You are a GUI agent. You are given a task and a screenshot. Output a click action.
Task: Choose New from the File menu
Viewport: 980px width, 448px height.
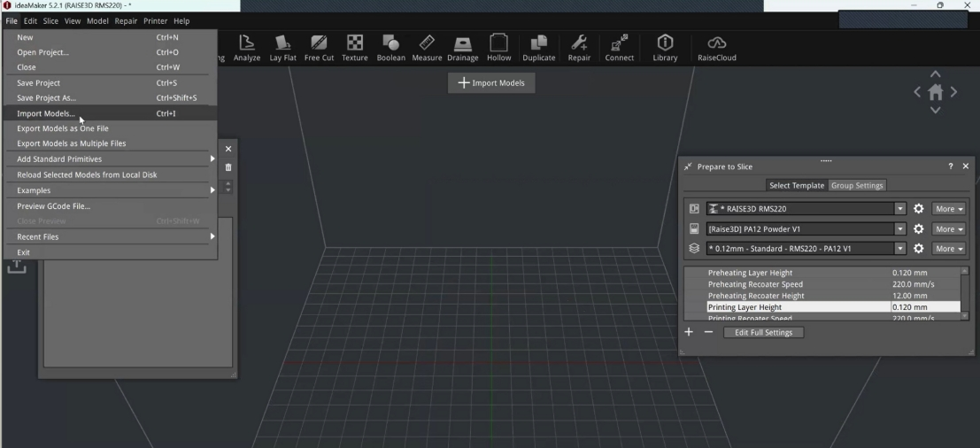pyautogui.click(x=111, y=37)
